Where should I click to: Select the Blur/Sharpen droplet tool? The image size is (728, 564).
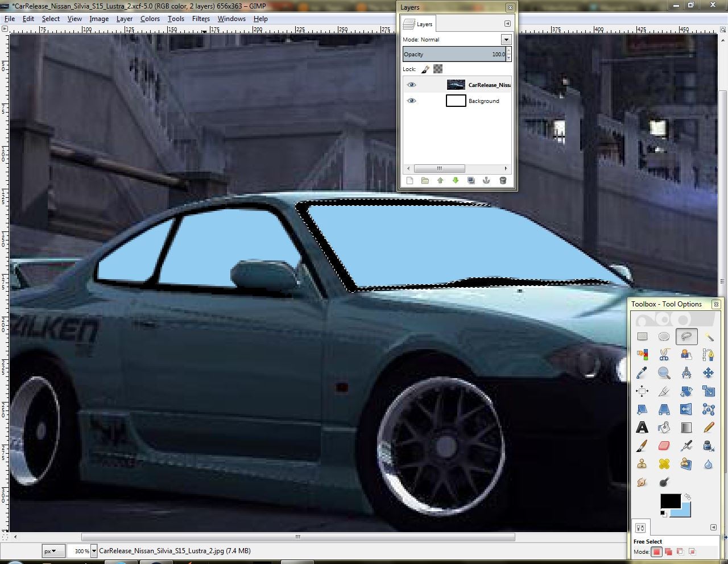pos(708,464)
